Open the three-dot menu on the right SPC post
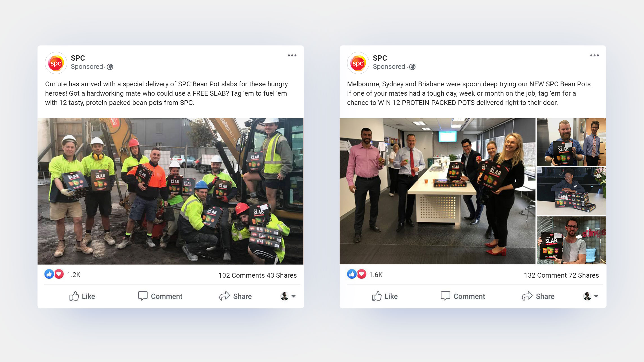 594,55
